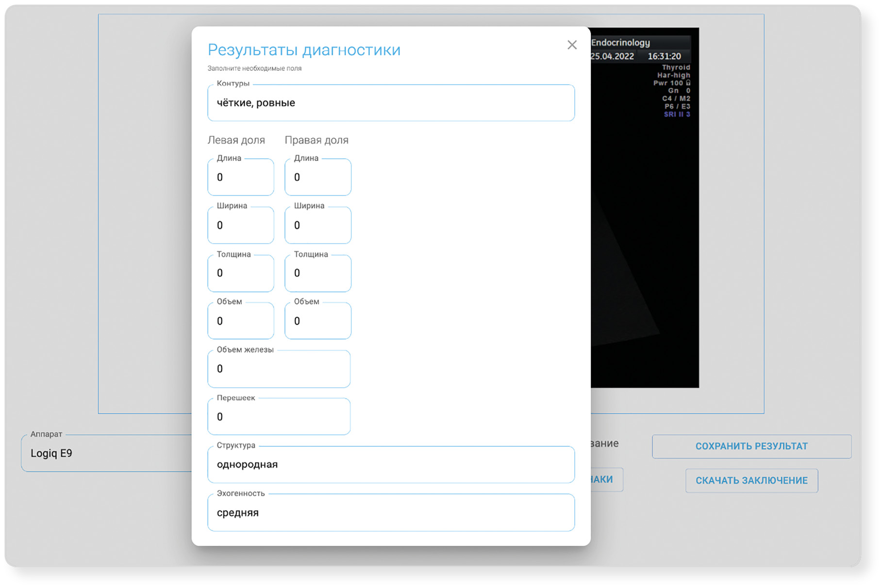Screen dimensions: 882x588
Task: Click the right lobe Объем field
Action: click(317, 321)
